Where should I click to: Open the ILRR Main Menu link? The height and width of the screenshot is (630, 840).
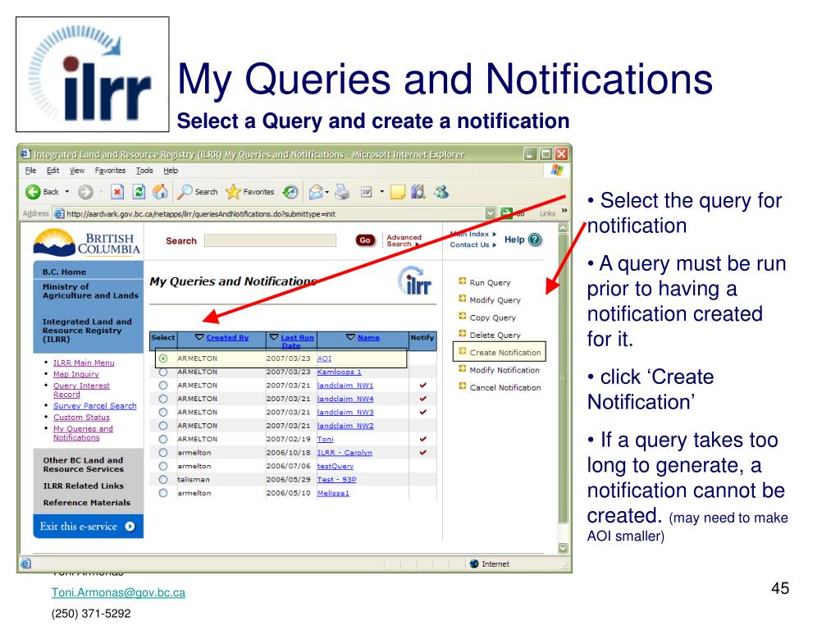(84, 363)
